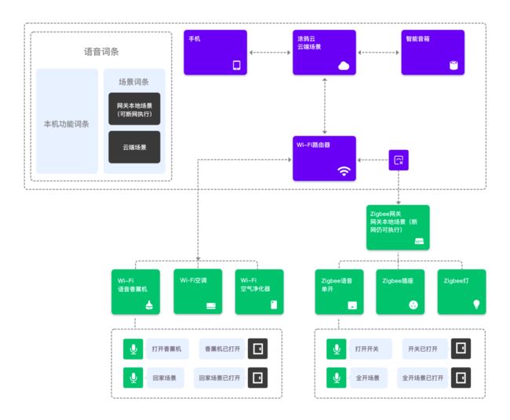
Task: Select the 本机功能词条 panel label
Action: pyautogui.click(x=67, y=124)
